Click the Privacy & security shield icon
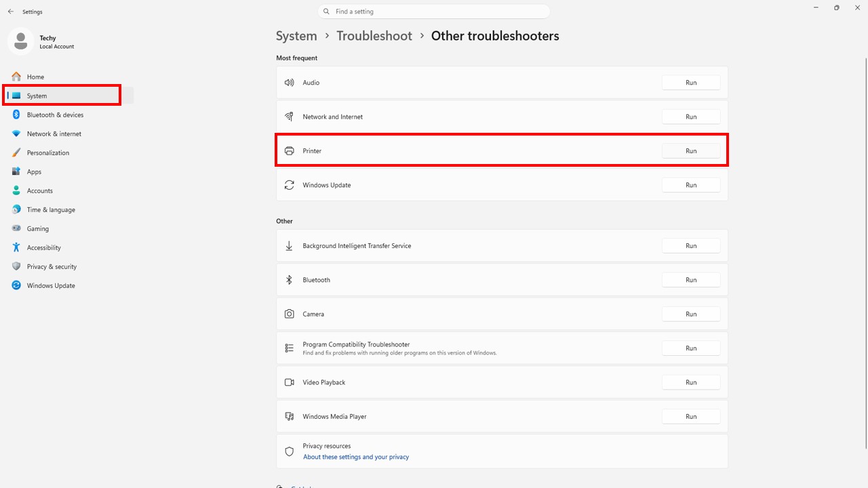The height and width of the screenshot is (488, 868). (16, 266)
